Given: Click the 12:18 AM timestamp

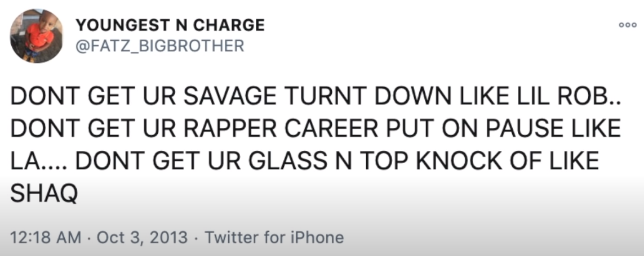Looking at the screenshot, I should [x=46, y=237].
